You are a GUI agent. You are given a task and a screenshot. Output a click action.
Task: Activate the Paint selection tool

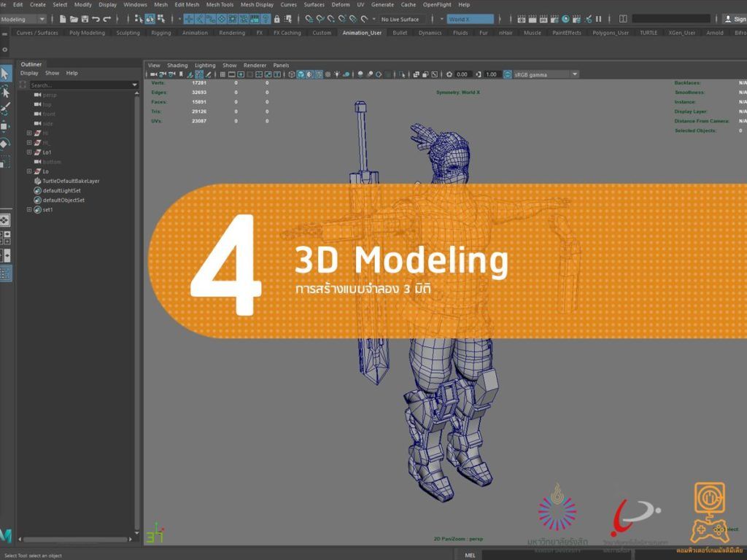5,109
